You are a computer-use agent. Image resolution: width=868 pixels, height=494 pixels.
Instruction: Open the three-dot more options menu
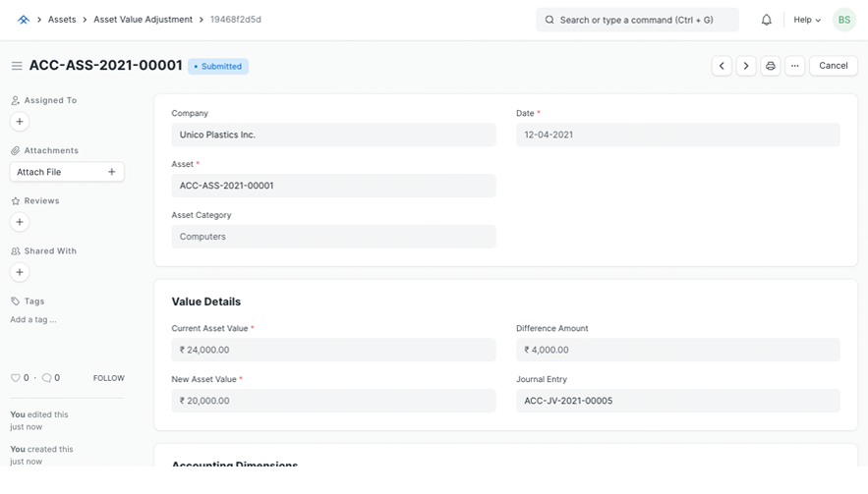795,66
